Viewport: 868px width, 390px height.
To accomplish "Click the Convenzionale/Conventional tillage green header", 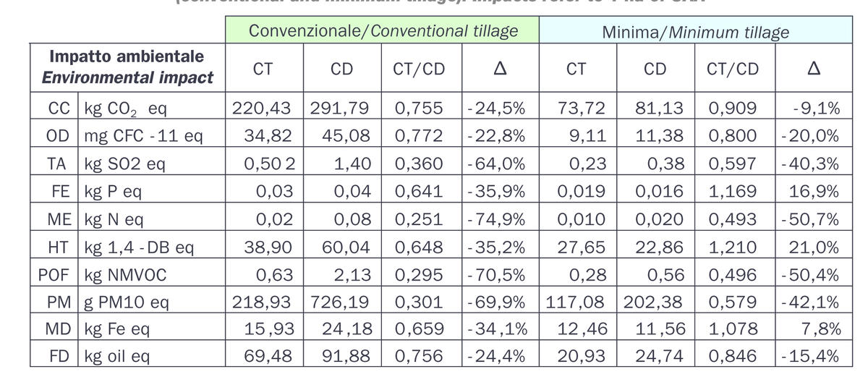I will [x=383, y=31].
